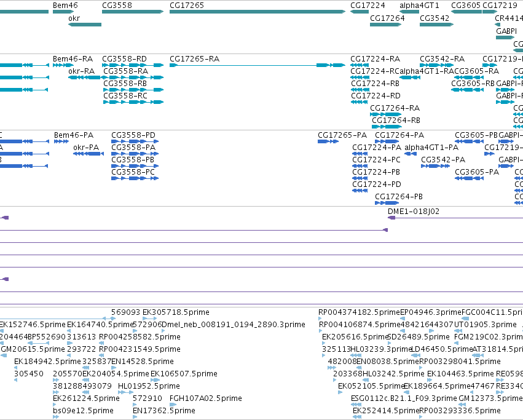
Task: Open the CG17219 gene label
Action: coord(500,6)
